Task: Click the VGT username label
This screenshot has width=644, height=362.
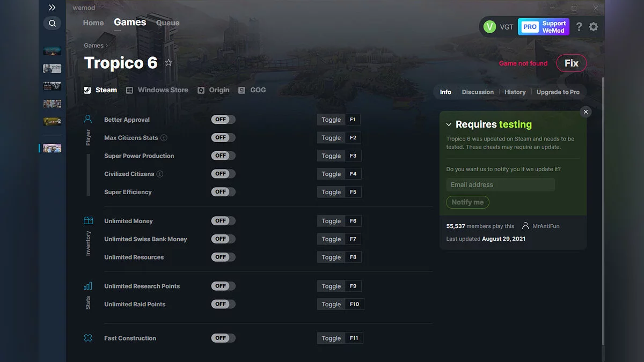Action: click(x=507, y=27)
